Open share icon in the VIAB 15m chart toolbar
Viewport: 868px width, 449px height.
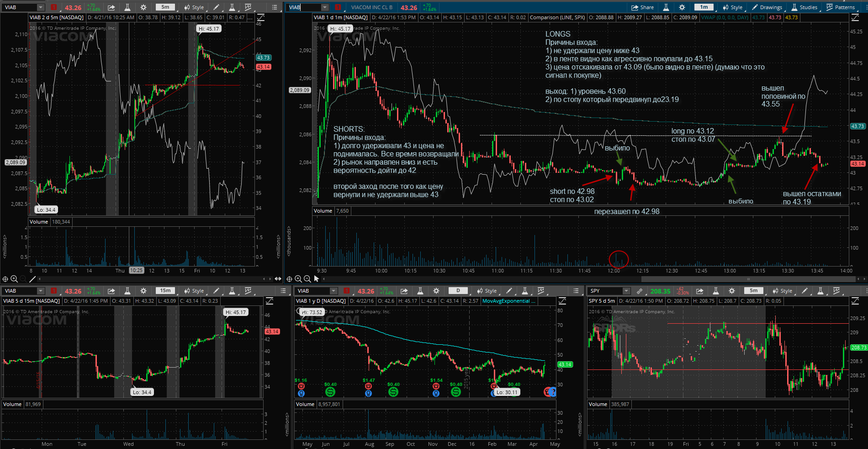click(111, 291)
